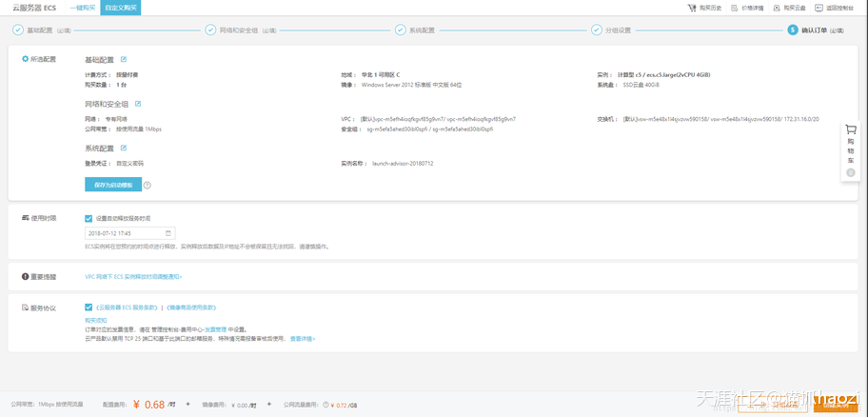
Task: Open the calendar icon in release time field
Action: click(168, 233)
